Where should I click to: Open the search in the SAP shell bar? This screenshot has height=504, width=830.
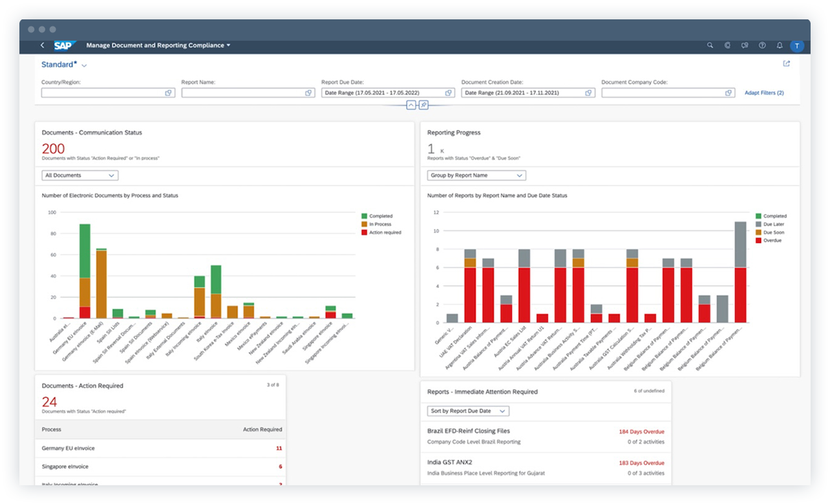(710, 46)
